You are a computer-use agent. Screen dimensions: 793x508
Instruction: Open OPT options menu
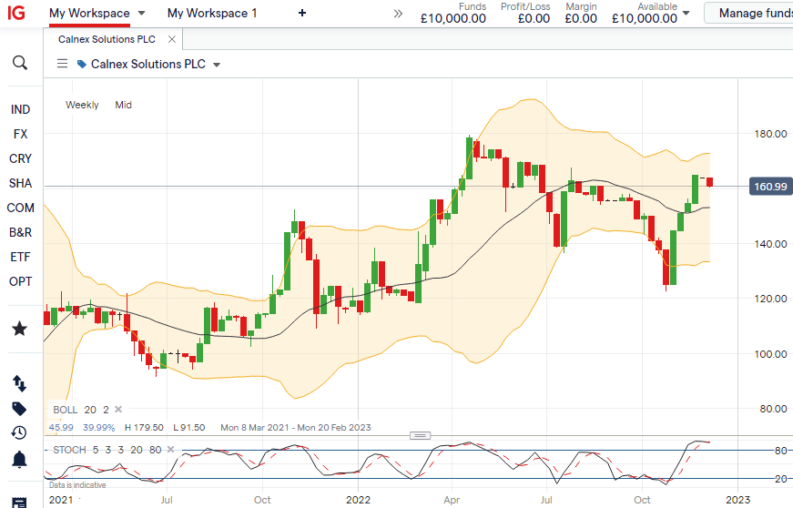click(x=20, y=282)
